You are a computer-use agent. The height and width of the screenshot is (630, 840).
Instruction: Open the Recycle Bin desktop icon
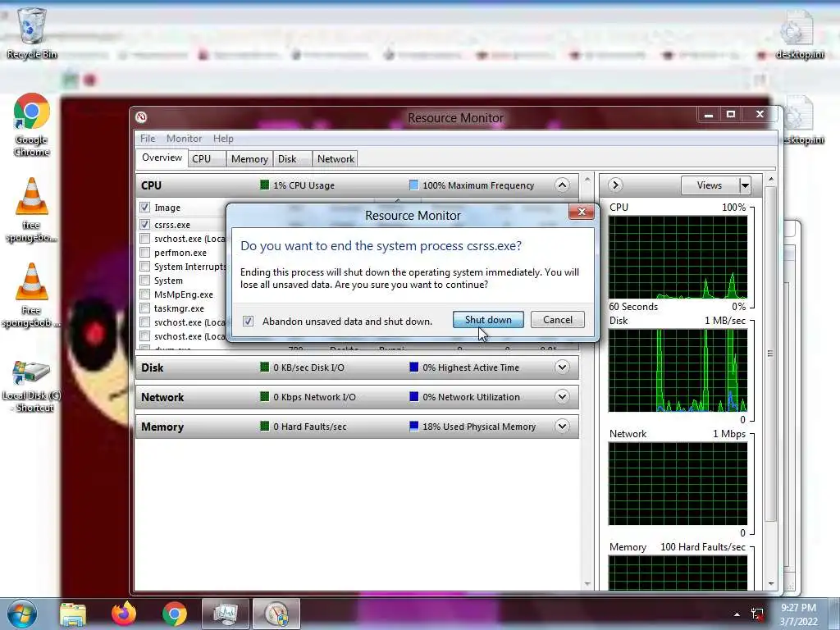tap(31, 33)
